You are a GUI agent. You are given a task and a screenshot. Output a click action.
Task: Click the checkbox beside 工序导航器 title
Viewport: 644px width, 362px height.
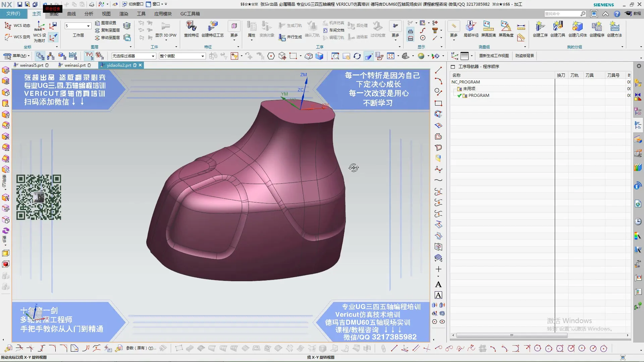[x=453, y=67]
